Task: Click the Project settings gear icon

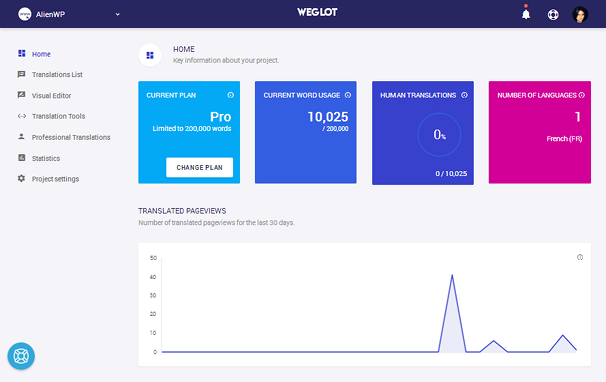Action: pos(22,178)
